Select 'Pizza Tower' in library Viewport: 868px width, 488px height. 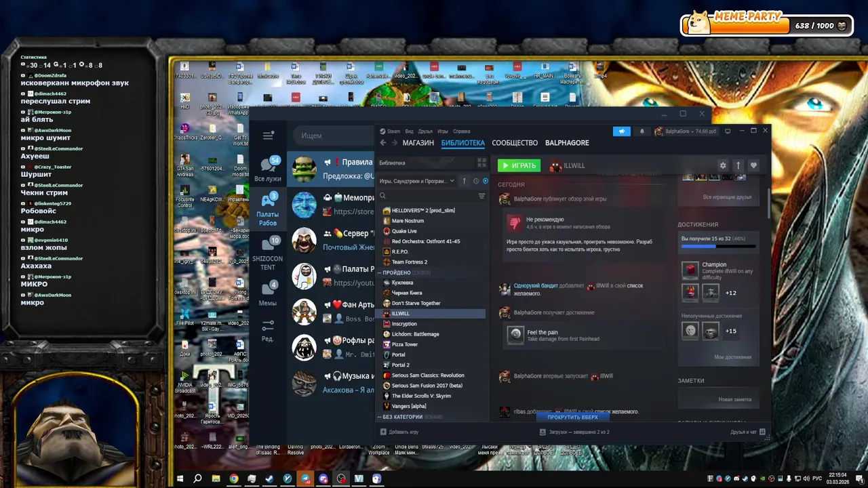431,344
